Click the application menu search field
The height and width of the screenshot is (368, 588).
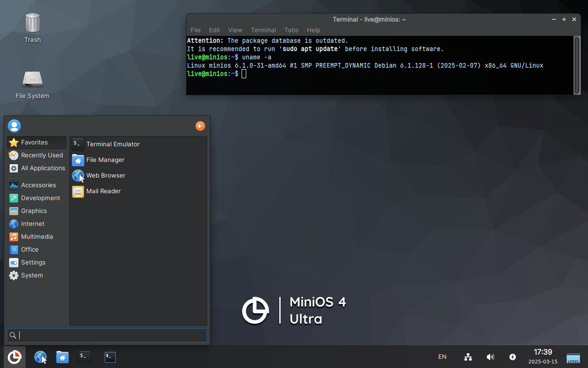[x=107, y=335]
